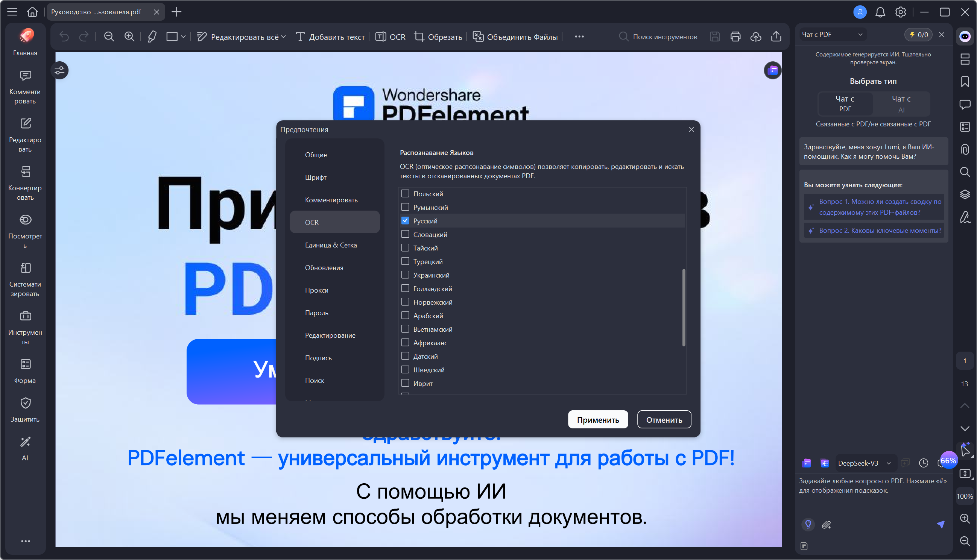Expand the Чат с PDF panel dropdown

pos(860,35)
